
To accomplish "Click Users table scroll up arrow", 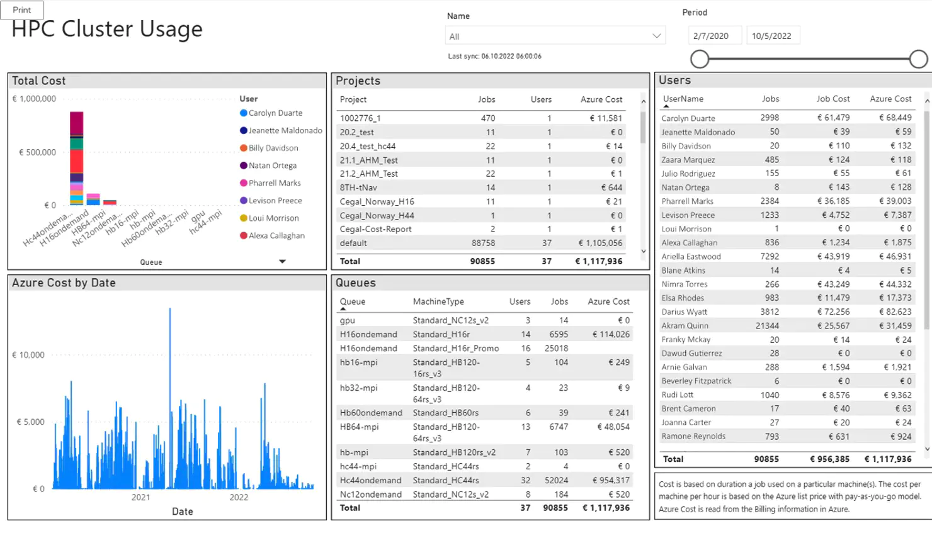I will coord(926,101).
